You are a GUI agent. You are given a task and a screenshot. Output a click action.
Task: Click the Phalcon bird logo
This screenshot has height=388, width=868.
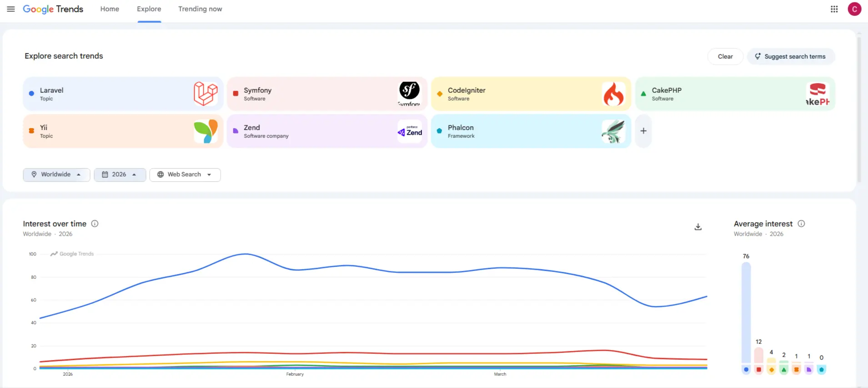tap(614, 131)
